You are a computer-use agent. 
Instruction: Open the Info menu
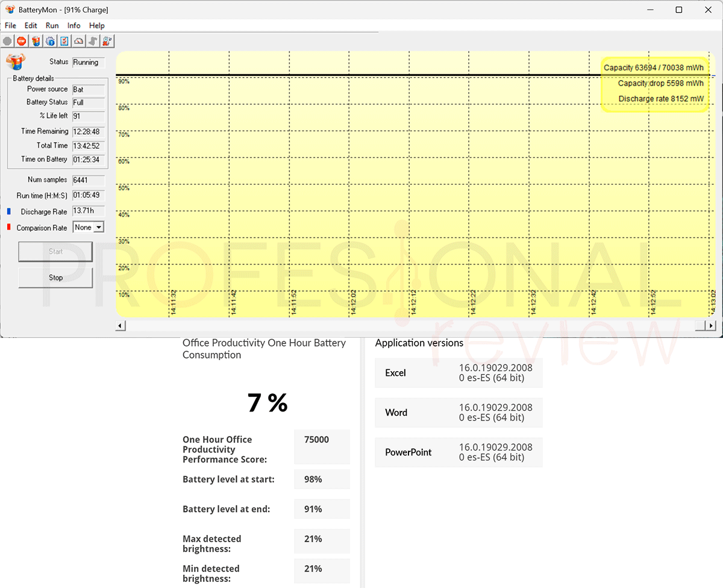74,25
